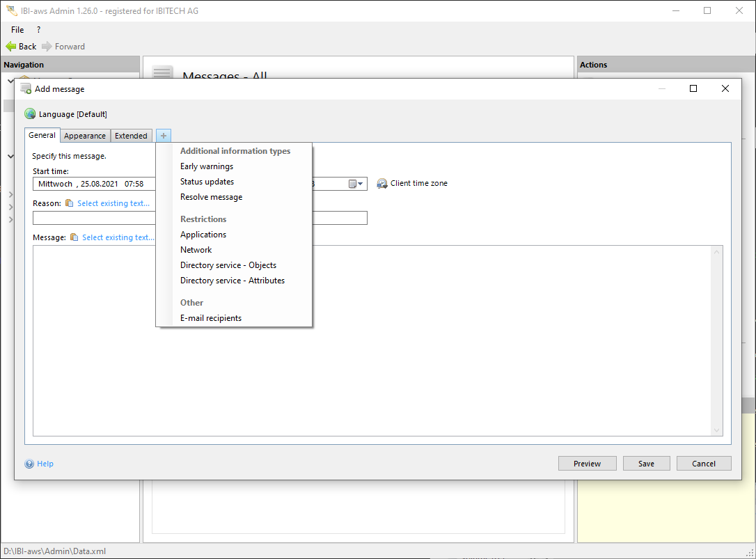Click the Language globe icon
This screenshot has height=559, width=756.
(x=30, y=114)
